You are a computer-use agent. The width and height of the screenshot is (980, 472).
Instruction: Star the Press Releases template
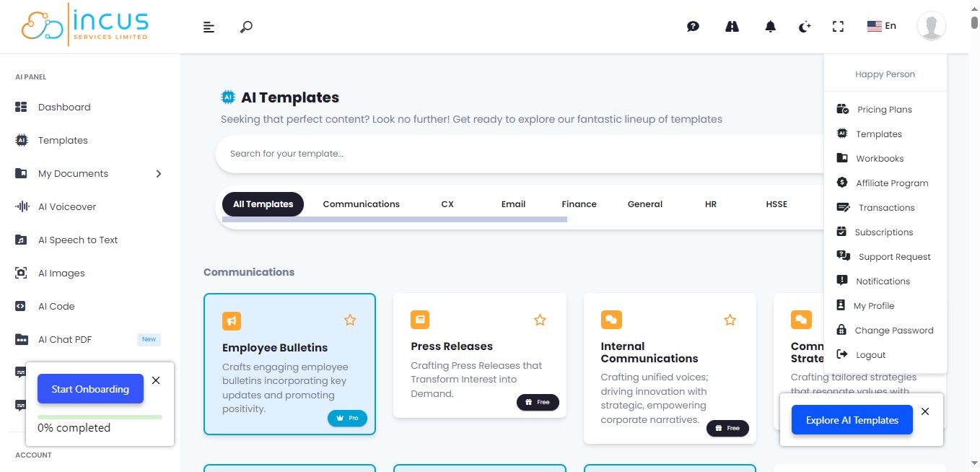(x=540, y=320)
